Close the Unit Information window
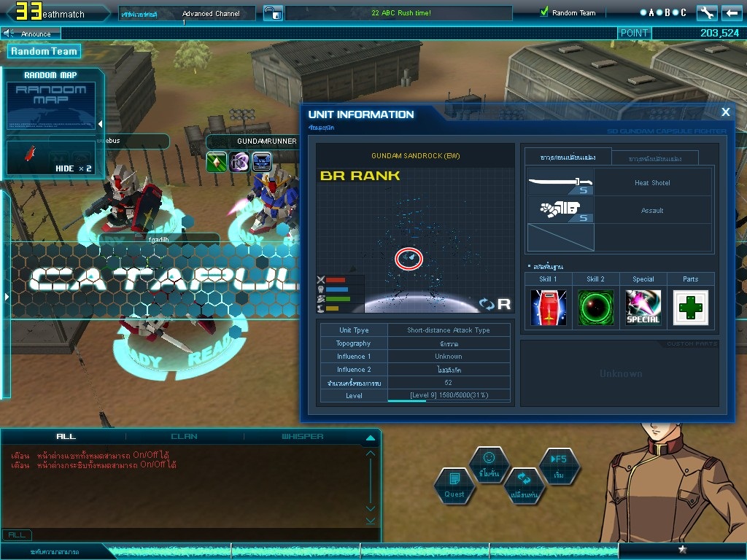 (726, 112)
